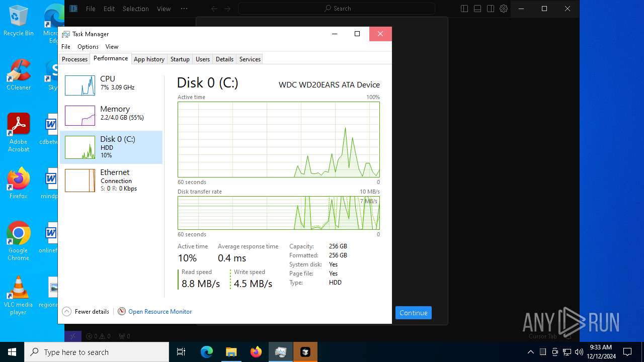Image resolution: width=644 pixels, height=362 pixels.
Task: Switch to the App history tab
Action: click(149, 59)
